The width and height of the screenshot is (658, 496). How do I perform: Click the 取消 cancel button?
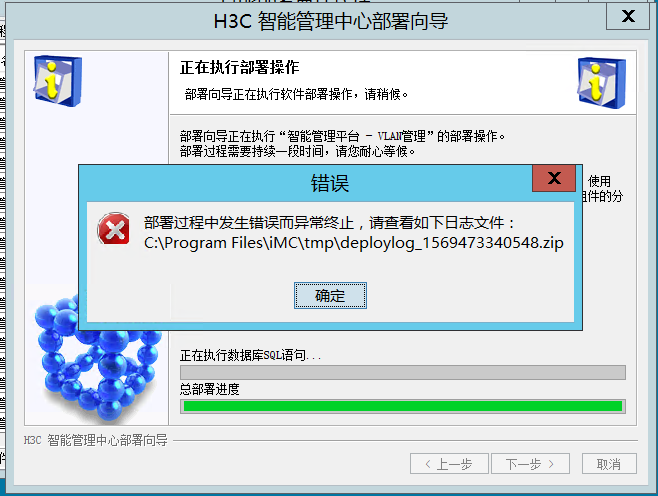[x=609, y=464]
